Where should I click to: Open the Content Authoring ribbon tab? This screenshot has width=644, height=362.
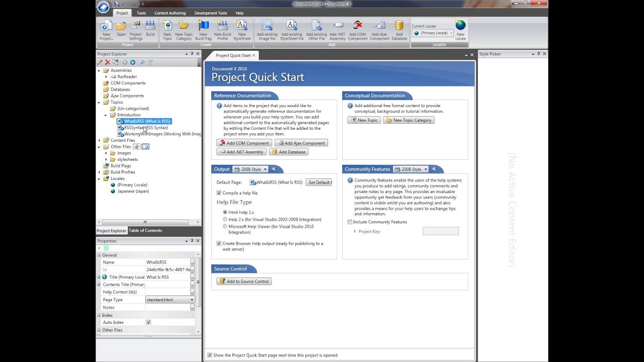click(x=170, y=13)
